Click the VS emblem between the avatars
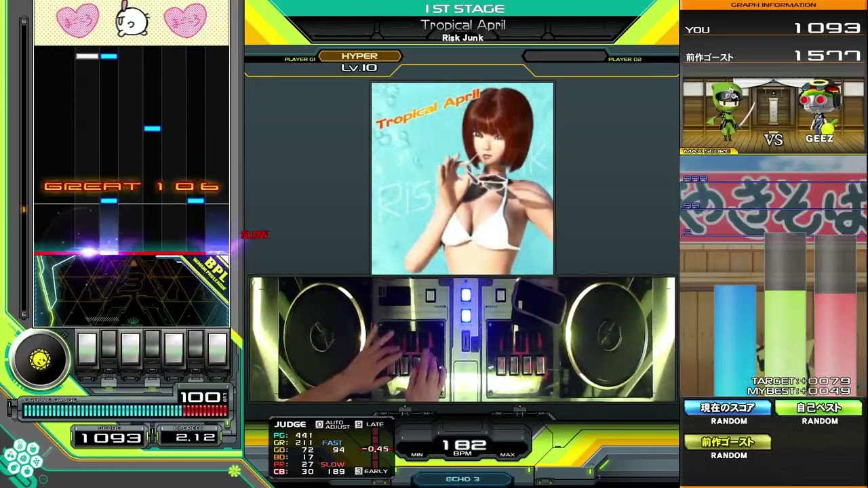 point(774,140)
